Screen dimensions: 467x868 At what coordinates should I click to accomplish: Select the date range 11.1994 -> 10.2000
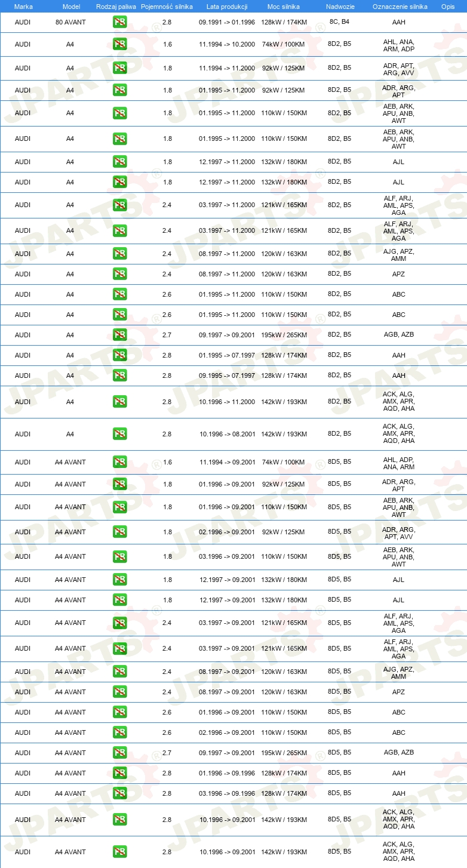[x=227, y=45]
